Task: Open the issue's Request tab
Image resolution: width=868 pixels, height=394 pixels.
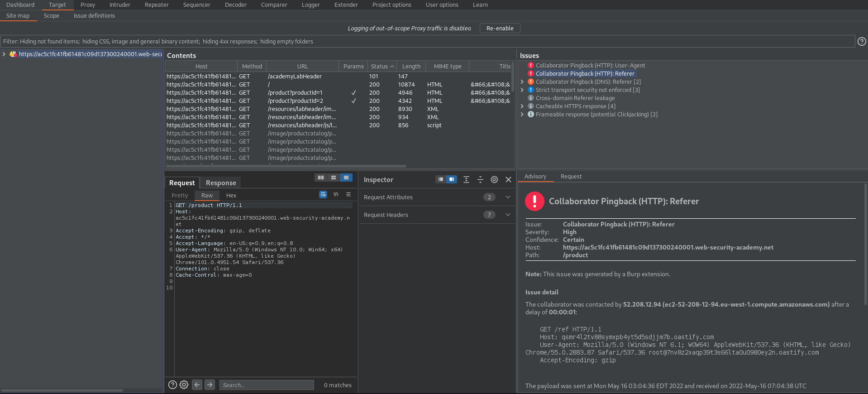Action: (571, 176)
